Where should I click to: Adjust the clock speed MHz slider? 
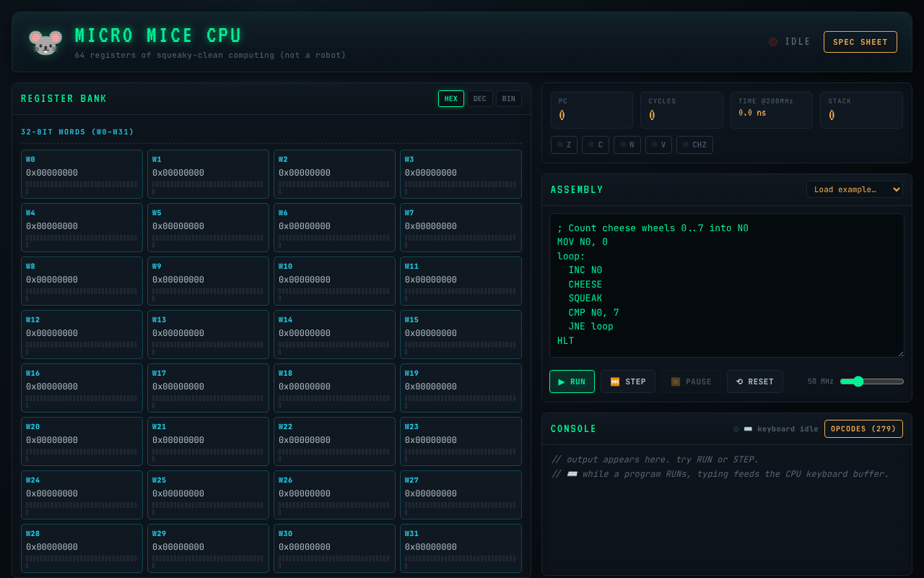click(872, 381)
